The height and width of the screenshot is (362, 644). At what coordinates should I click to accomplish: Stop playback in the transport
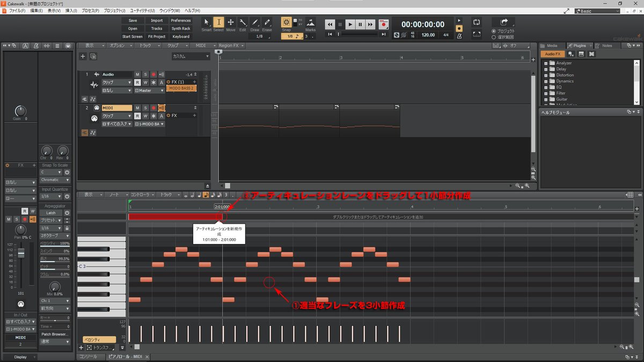(x=340, y=24)
